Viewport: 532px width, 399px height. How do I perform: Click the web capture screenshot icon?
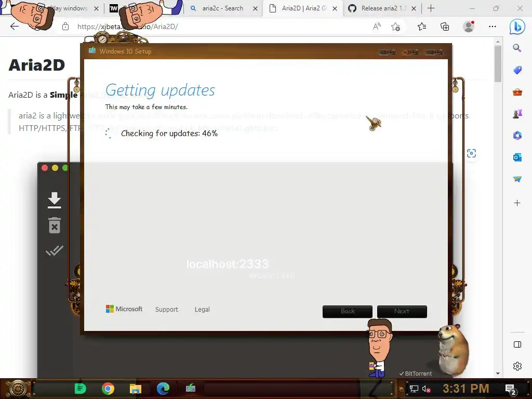[x=471, y=153]
